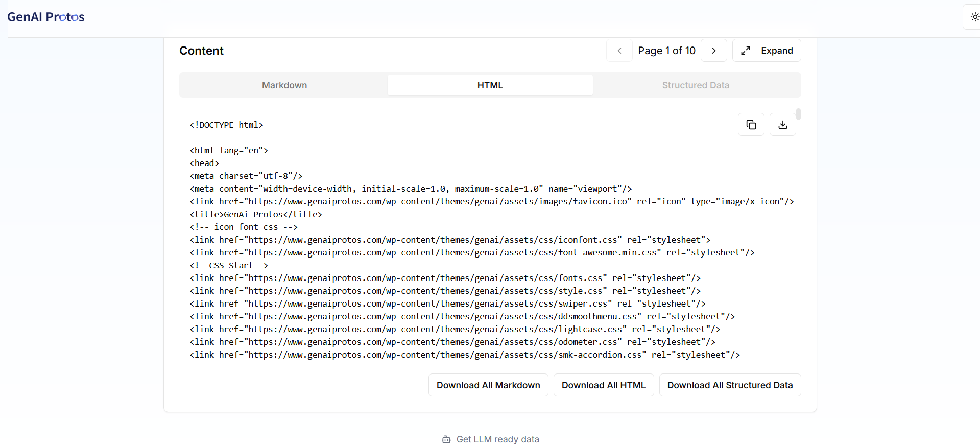Click the iconfont.css link line

pyautogui.click(x=450, y=240)
